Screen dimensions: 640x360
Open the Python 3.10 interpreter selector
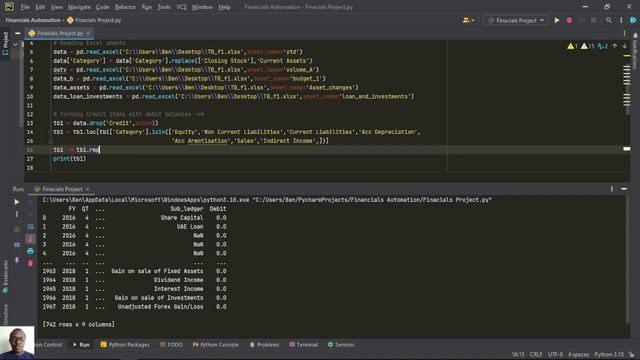pos(609,355)
